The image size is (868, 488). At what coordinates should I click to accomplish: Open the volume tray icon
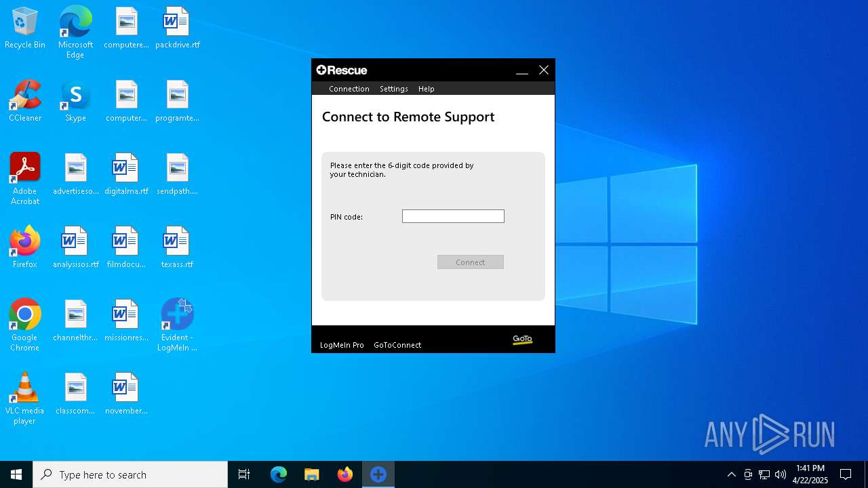click(781, 474)
